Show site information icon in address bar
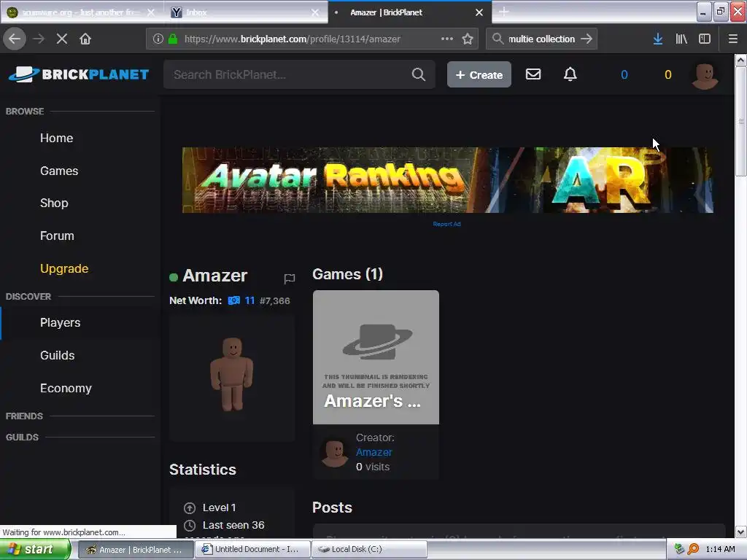Screen dimensions: 747x560 click(x=158, y=39)
